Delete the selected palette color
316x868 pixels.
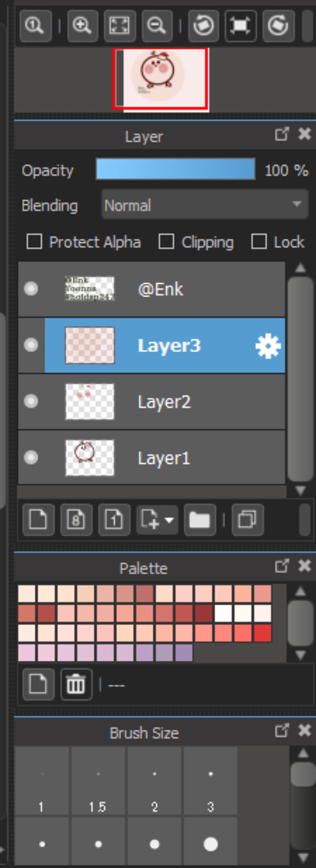coord(77,684)
